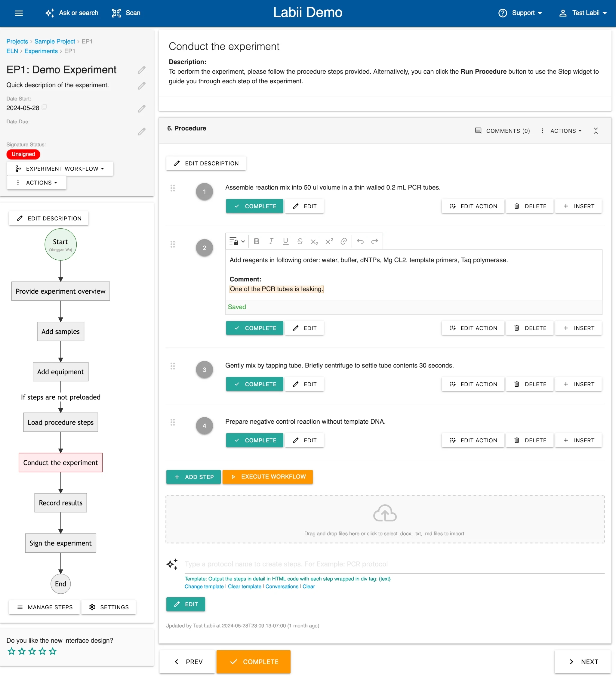Select the Record results workflow step
Screen dimensions: 616x677
click(x=60, y=503)
